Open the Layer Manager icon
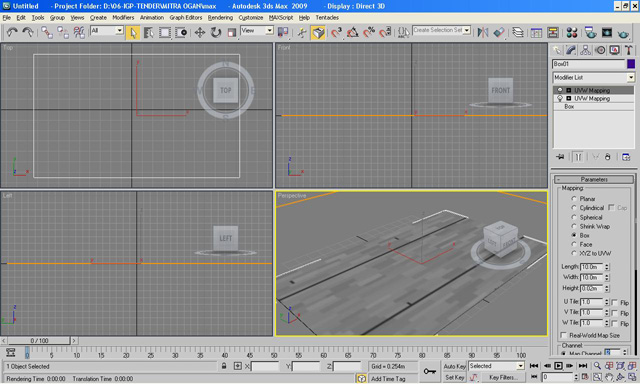Screen dimensions: 640x384 518,33
